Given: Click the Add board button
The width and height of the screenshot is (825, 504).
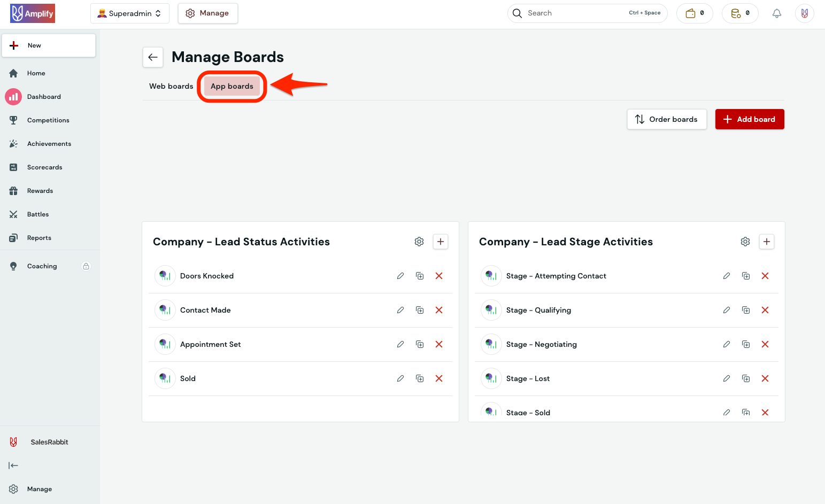Looking at the screenshot, I should click(750, 119).
